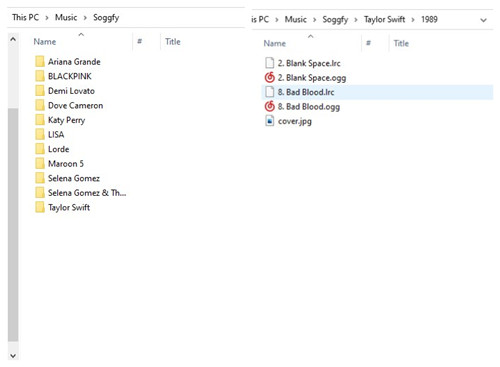Select the Ariana Grande folder name
The height and width of the screenshot is (367, 500).
pos(74,62)
